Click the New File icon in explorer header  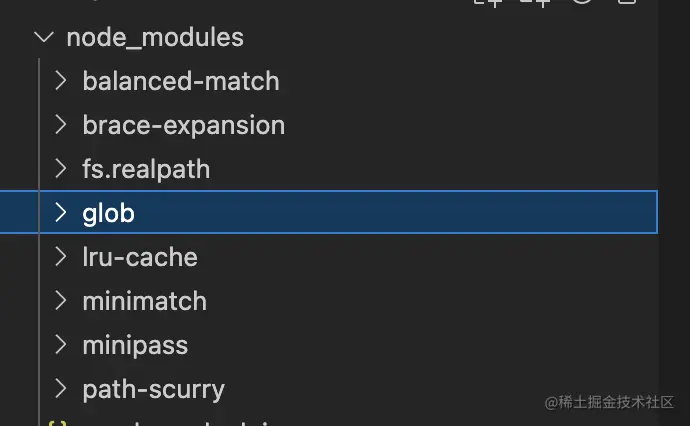[x=489, y=3]
